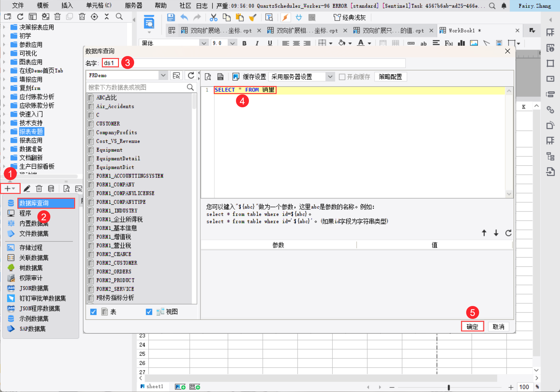Open the FRDemo data connection dropdown
This screenshot has height=392, width=560.
click(163, 75)
